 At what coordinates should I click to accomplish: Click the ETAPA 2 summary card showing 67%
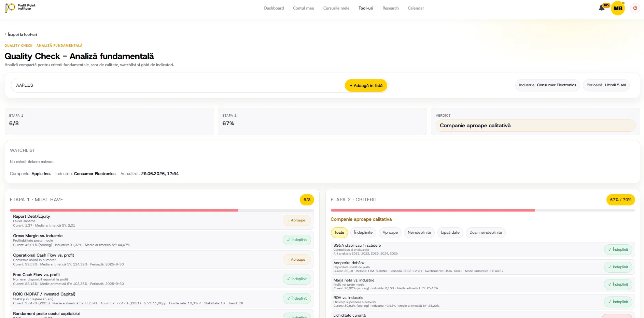pyautogui.click(x=322, y=121)
